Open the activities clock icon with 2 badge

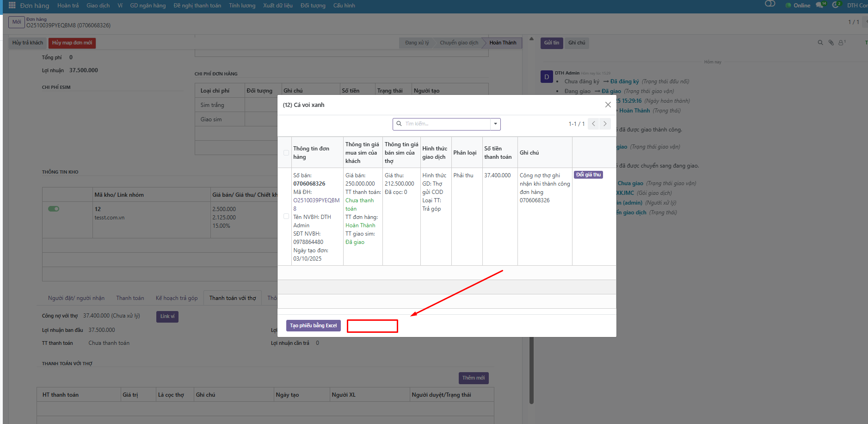click(x=836, y=5)
